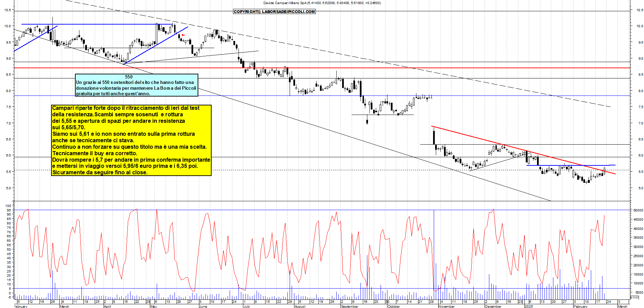This screenshot has height=308, width=644.
Task: Click the 'April' month label on time axis
Action: click(x=107, y=306)
